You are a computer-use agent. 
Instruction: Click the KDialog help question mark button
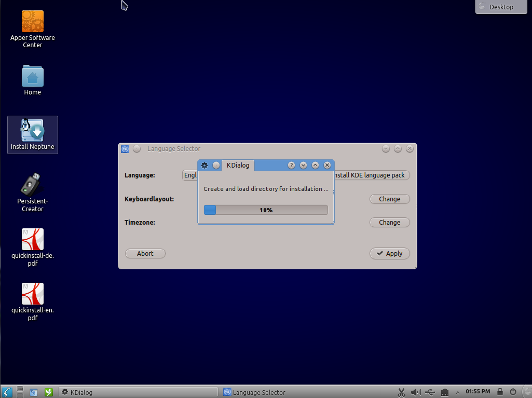click(291, 165)
